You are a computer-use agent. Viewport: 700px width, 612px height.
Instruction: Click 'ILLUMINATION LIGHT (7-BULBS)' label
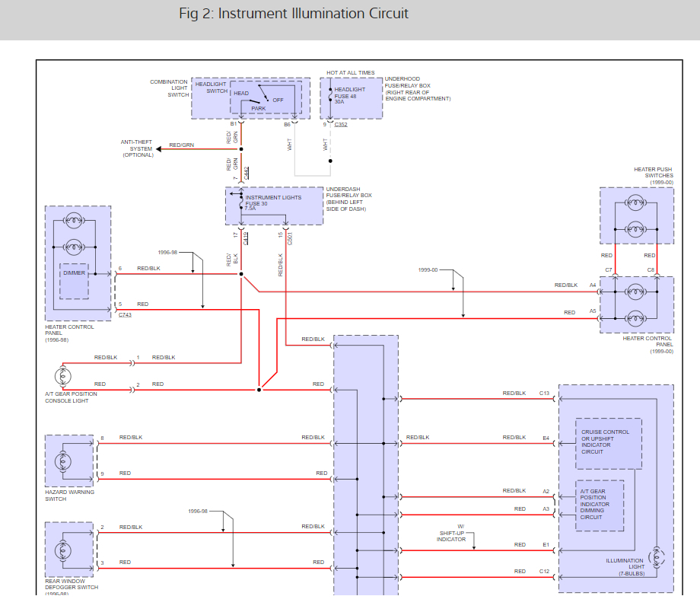pyautogui.click(x=625, y=567)
